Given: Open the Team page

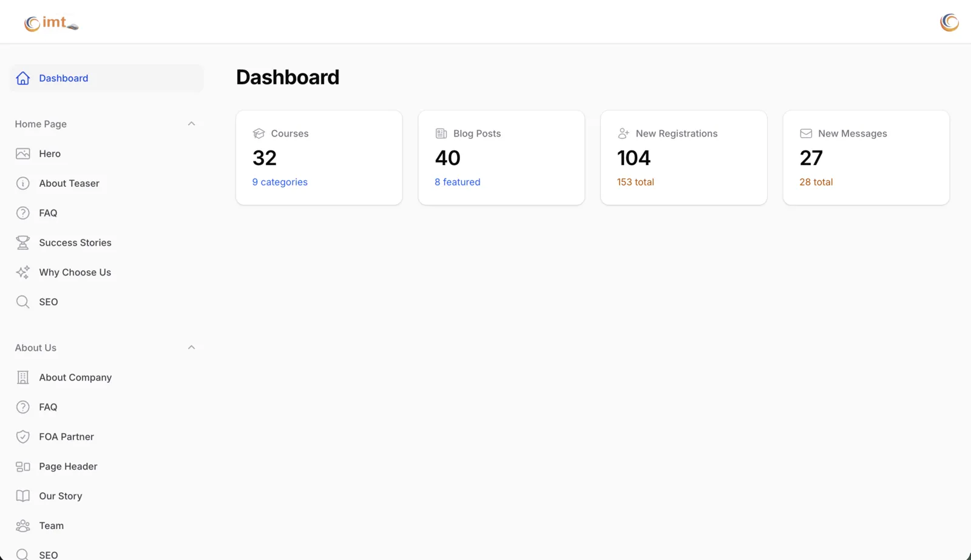Looking at the screenshot, I should [107, 526].
